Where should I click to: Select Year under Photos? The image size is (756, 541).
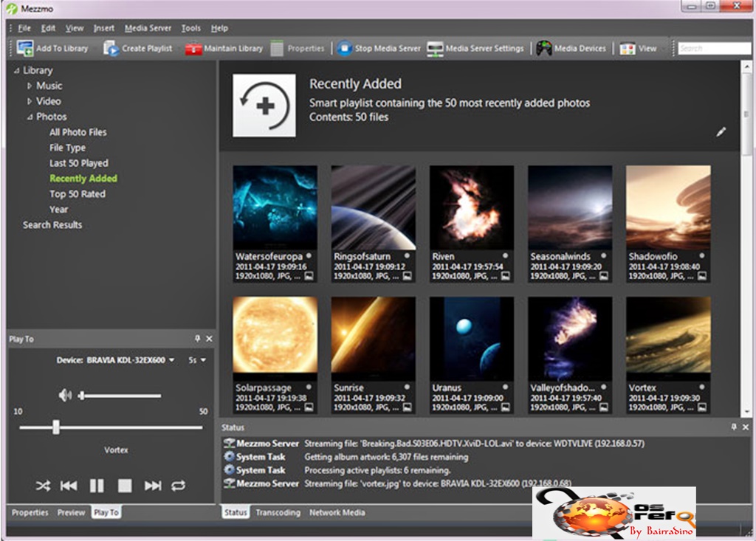click(59, 210)
